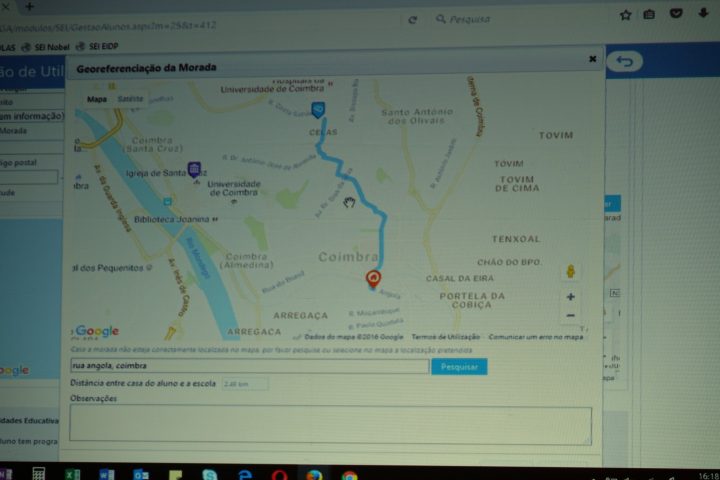
Task: Click the red home marker on map
Action: 373,278
